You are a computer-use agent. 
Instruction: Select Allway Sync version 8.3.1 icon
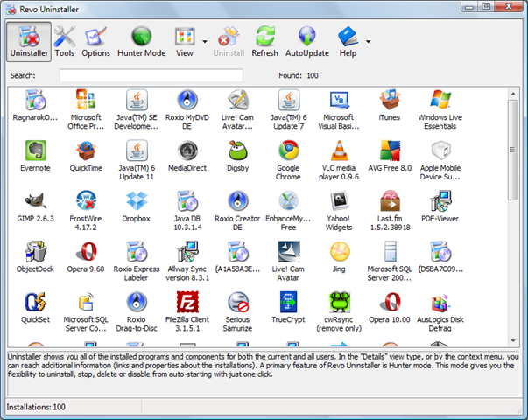pyautogui.click(x=187, y=251)
